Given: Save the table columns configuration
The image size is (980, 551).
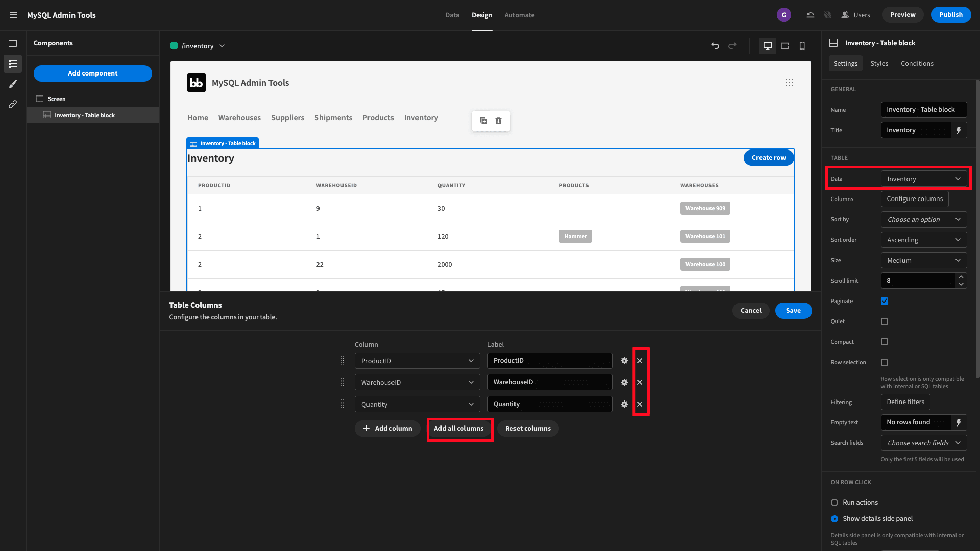Looking at the screenshot, I should click(x=793, y=311).
